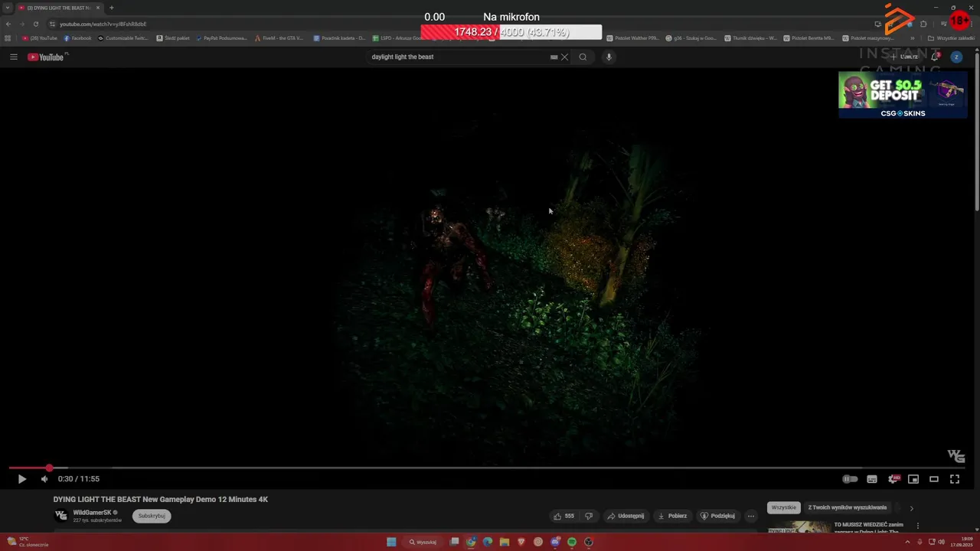
Task: Open the tab search dropdown arrow
Action: (8, 8)
